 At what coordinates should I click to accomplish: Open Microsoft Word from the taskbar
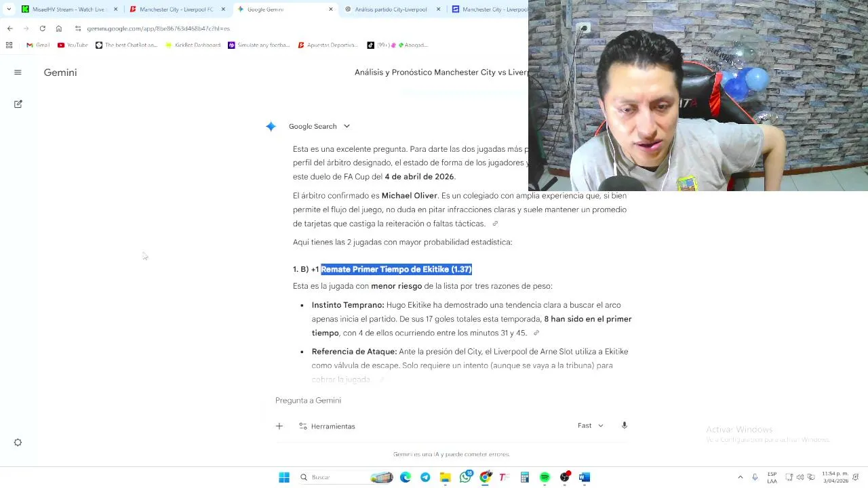[x=585, y=477]
